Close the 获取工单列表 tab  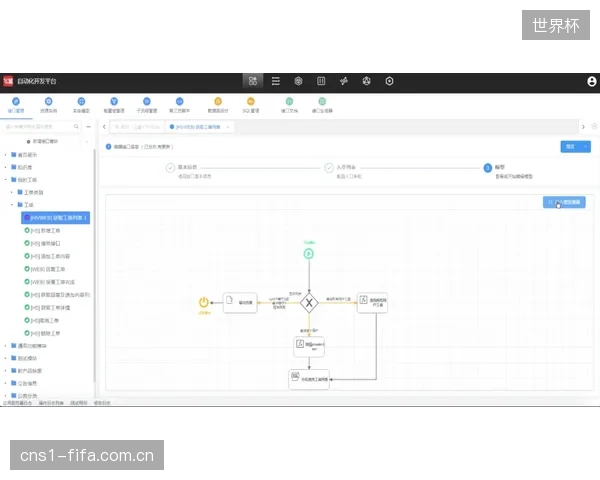coord(228,127)
